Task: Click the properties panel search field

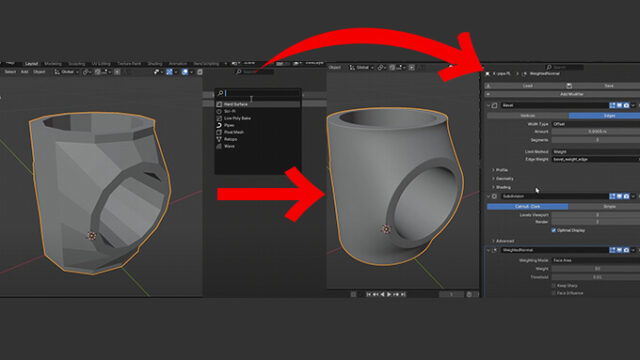Action: pyautogui.click(x=564, y=67)
